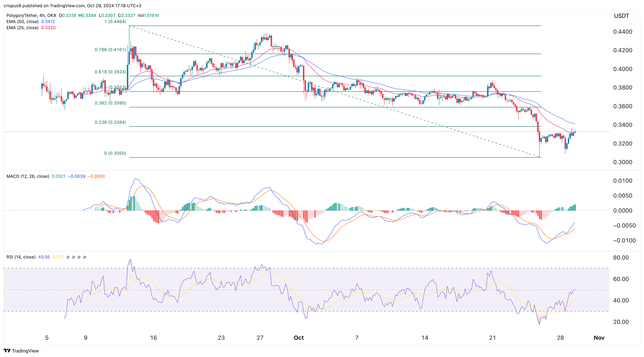Viewport: 644px width, 357px height.
Task: Click the 0 (0.3050) Fibonacci level label
Action: pyautogui.click(x=115, y=153)
